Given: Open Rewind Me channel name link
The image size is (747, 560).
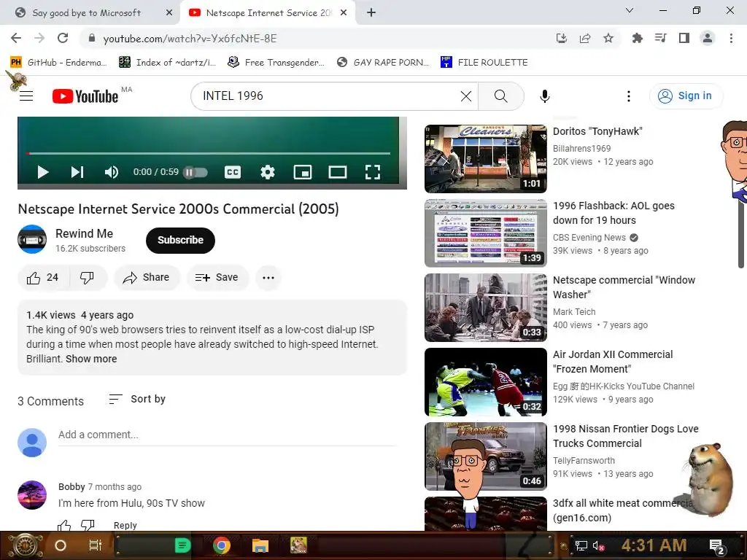Looking at the screenshot, I should click(x=85, y=233).
